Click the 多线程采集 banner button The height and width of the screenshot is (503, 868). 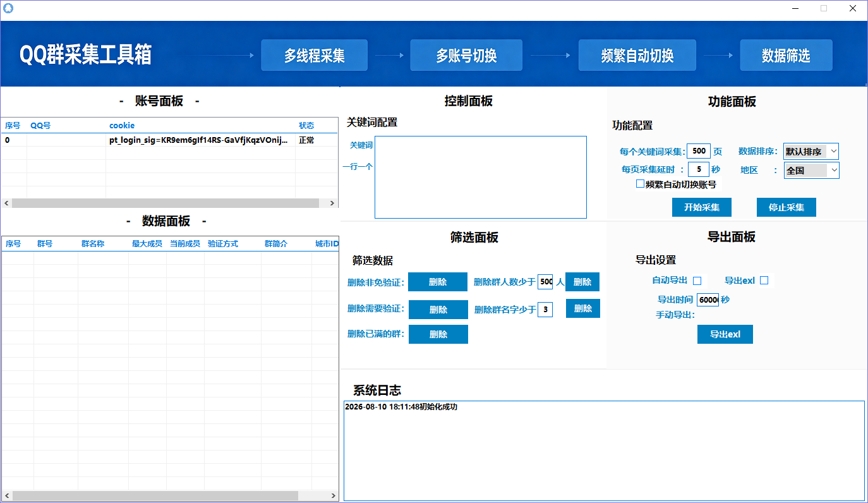pyautogui.click(x=315, y=56)
